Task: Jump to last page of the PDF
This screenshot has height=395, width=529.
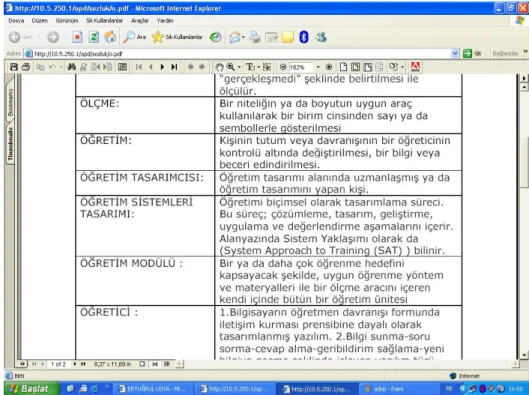Action: pos(174,67)
